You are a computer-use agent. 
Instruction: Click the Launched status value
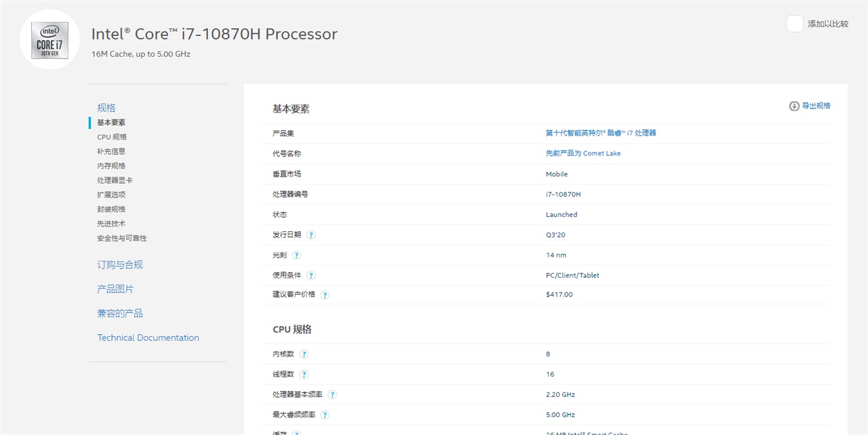click(562, 214)
